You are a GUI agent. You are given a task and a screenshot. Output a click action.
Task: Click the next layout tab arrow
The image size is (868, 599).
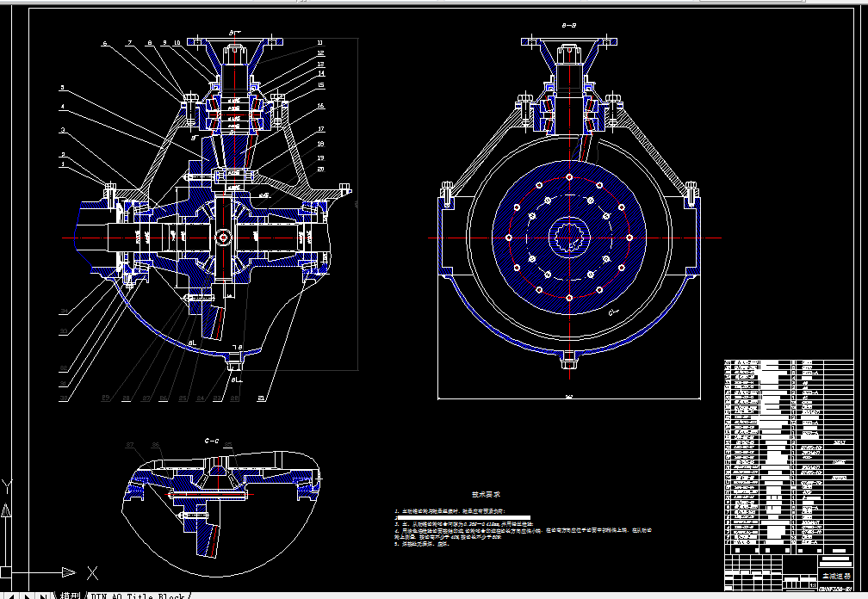28,596
